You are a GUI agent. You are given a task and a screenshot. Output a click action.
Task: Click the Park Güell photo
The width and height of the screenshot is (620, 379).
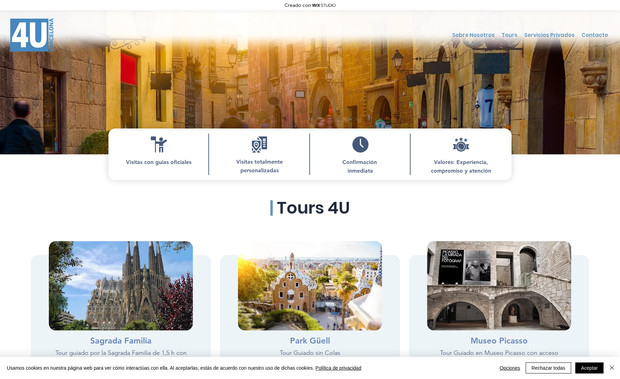310,286
